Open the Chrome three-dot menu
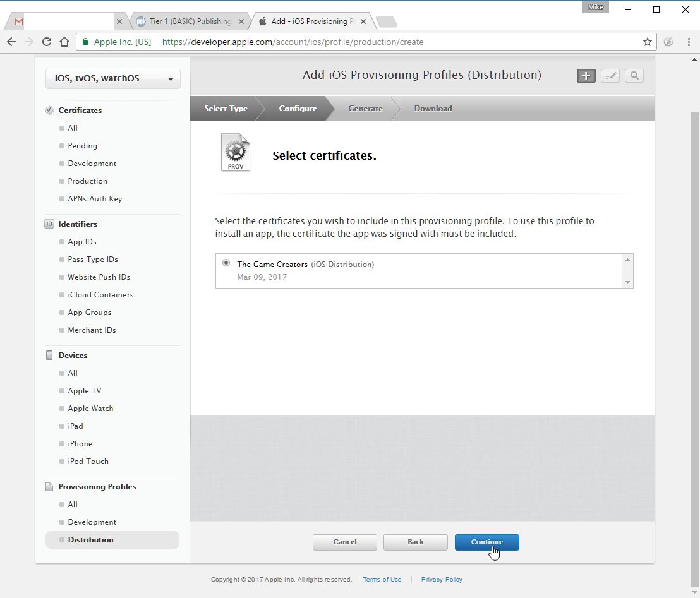This screenshot has width=700, height=598. pyautogui.click(x=689, y=42)
